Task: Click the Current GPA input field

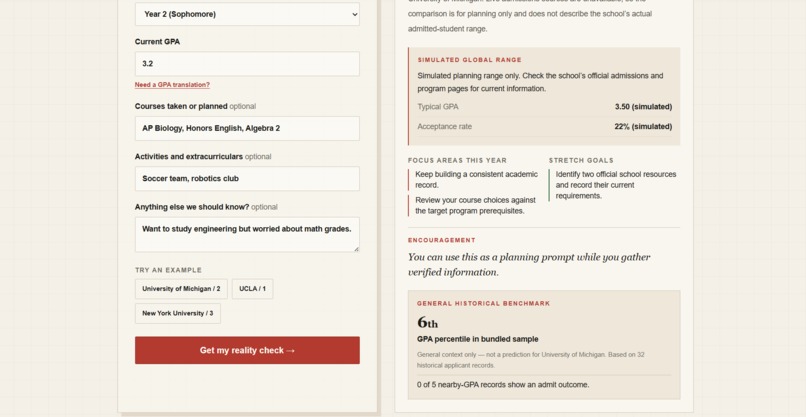Action: tap(247, 64)
